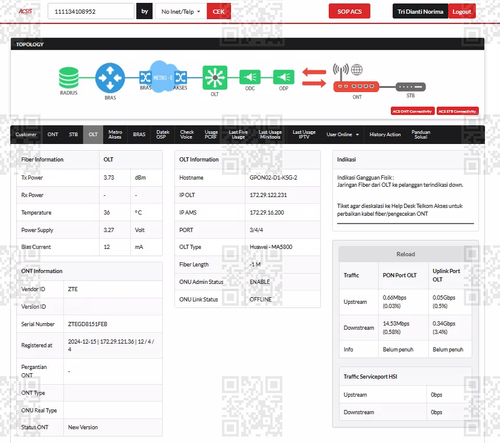Click the ENABLE admin status value

[x=260, y=282]
